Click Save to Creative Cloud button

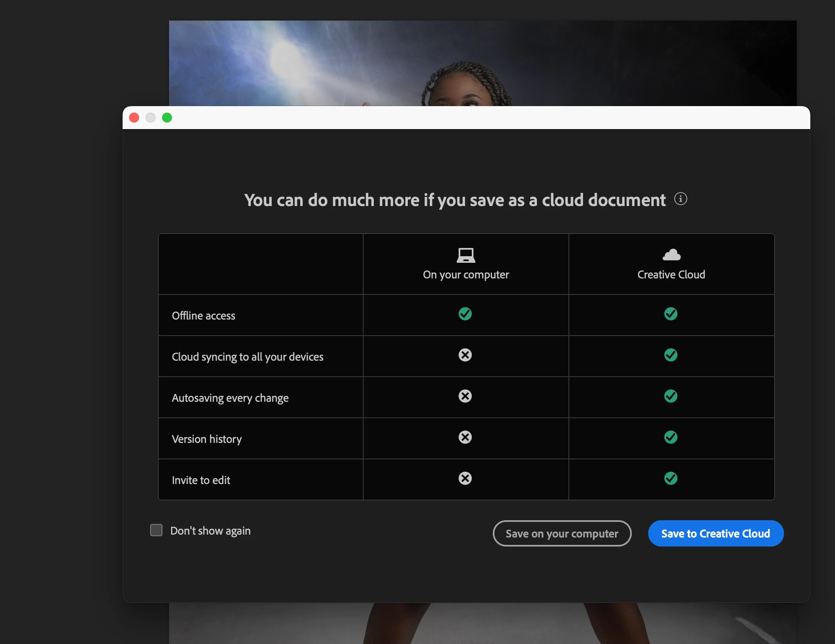pyautogui.click(x=715, y=533)
